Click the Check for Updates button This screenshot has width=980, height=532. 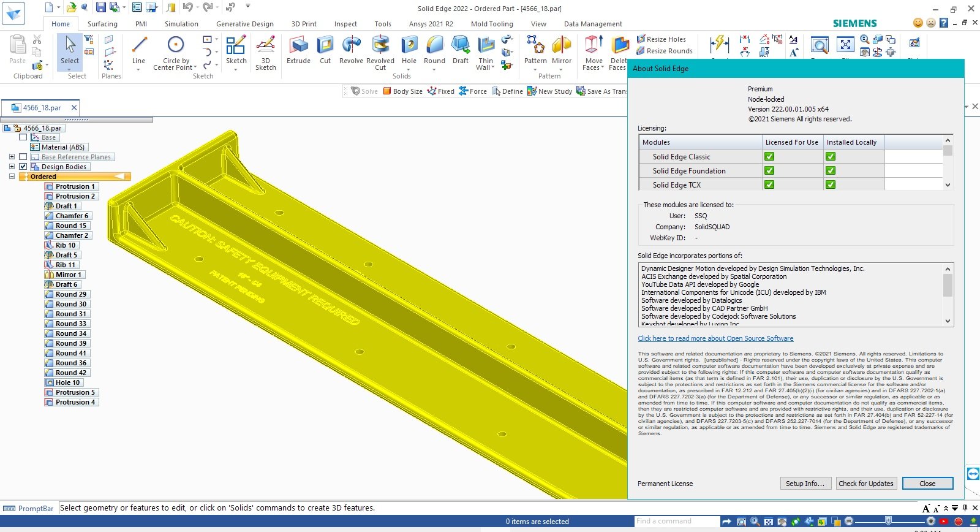click(x=866, y=483)
